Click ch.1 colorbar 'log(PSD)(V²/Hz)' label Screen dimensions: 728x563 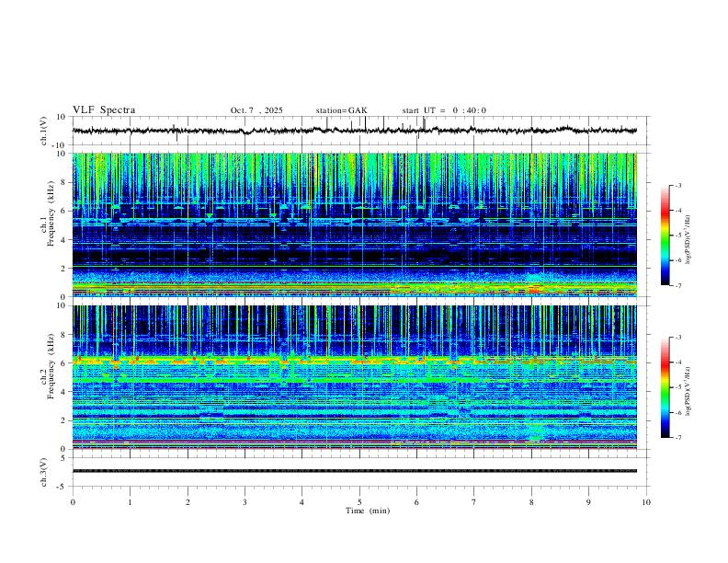click(688, 240)
